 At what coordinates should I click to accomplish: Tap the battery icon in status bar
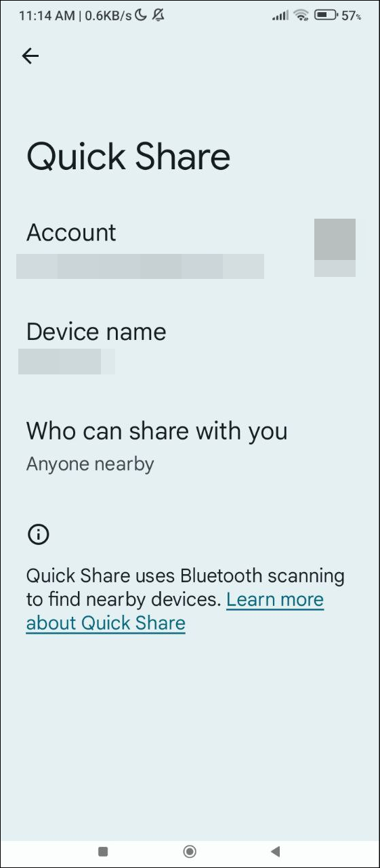pyautogui.click(x=326, y=15)
